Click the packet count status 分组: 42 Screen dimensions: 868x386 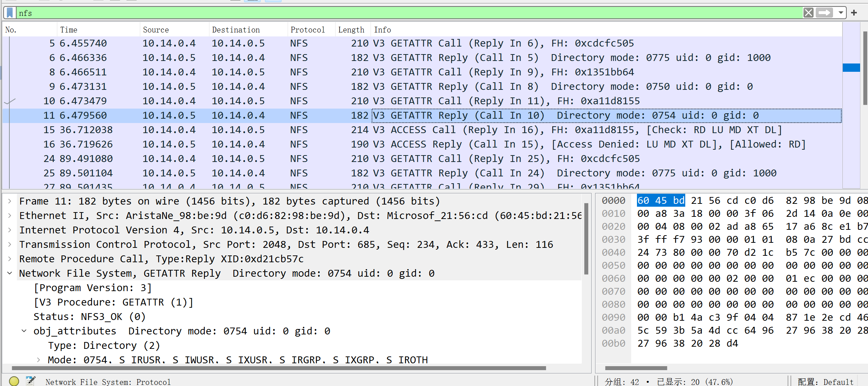tap(622, 382)
